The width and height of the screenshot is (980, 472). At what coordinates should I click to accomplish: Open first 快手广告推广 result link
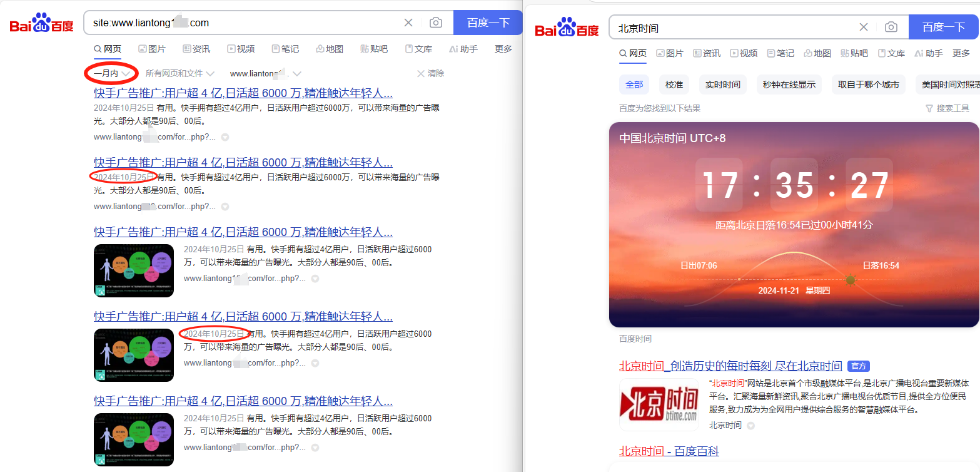tap(243, 93)
